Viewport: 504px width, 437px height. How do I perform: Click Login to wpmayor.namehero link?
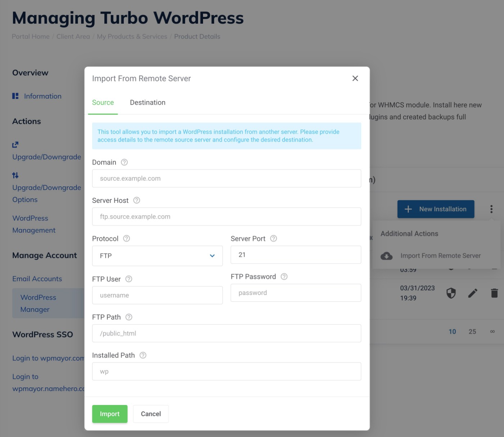48,383
